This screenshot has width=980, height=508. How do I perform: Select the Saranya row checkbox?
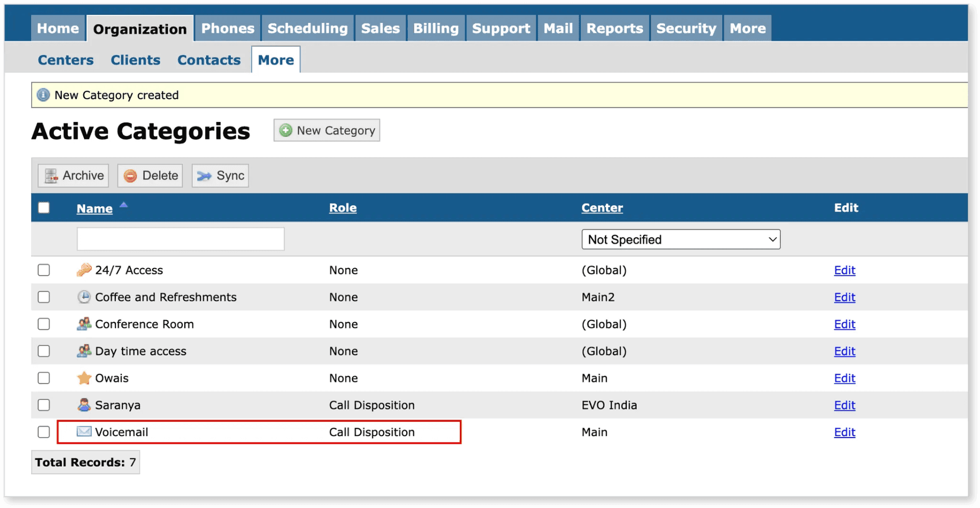click(x=44, y=405)
